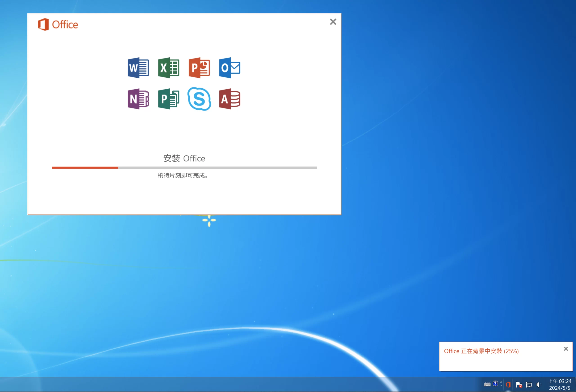Click the Office logo in installer header

pos(58,24)
